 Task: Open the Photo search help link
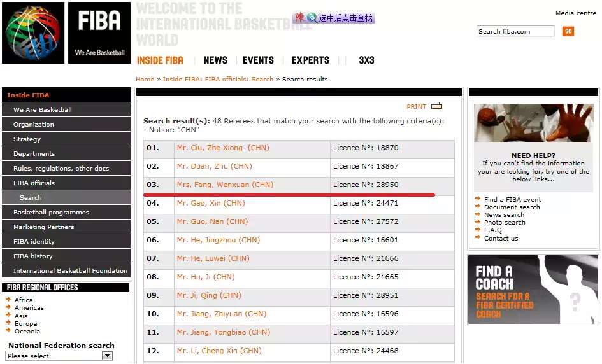click(x=505, y=223)
